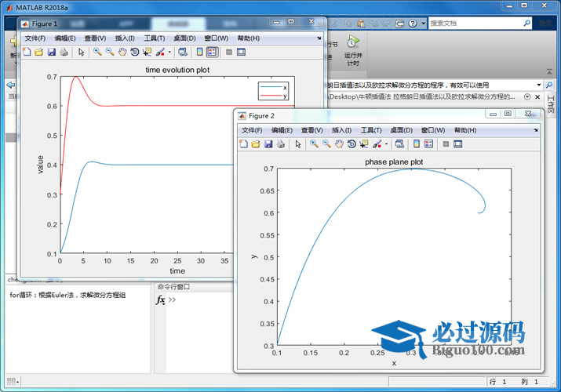Screen dimensions: 561x392
Task: Select Pan hand tool in Figure 1
Action: point(122,53)
